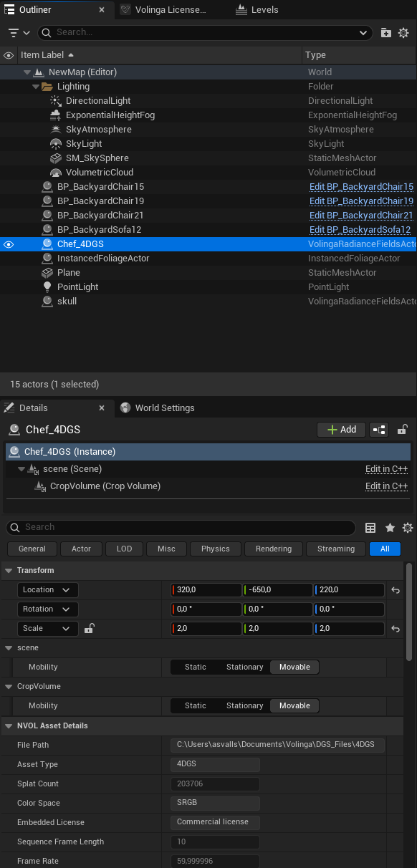The width and height of the screenshot is (417, 868).
Task: Collapse the scene (Scene) component
Action: coord(21,469)
